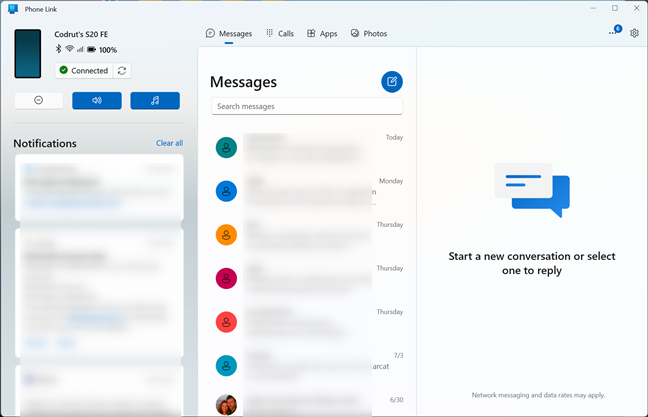Toggle the phone sound volume button

click(x=97, y=100)
